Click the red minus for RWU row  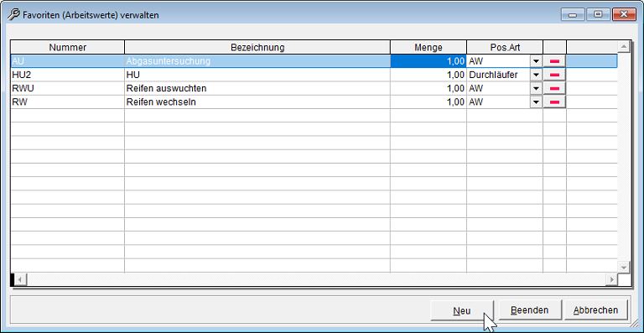click(x=554, y=88)
